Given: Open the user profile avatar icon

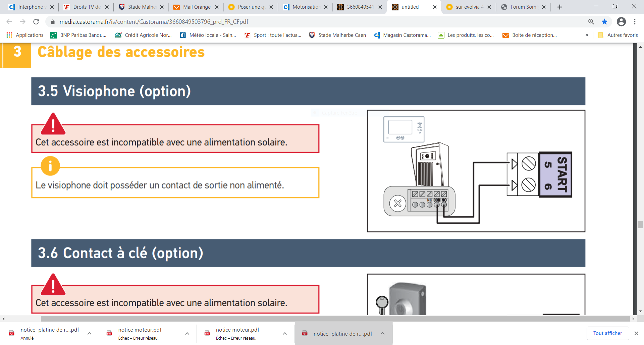Looking at the screenshot, I should [x=621, y=22].
